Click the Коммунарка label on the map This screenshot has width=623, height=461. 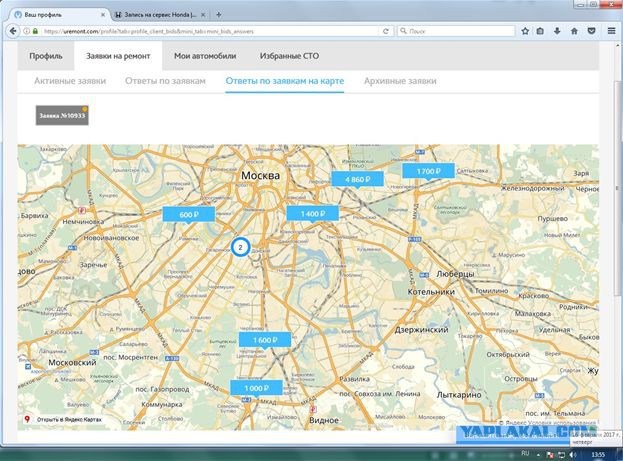pyautogui.click(x=162, y=405)
